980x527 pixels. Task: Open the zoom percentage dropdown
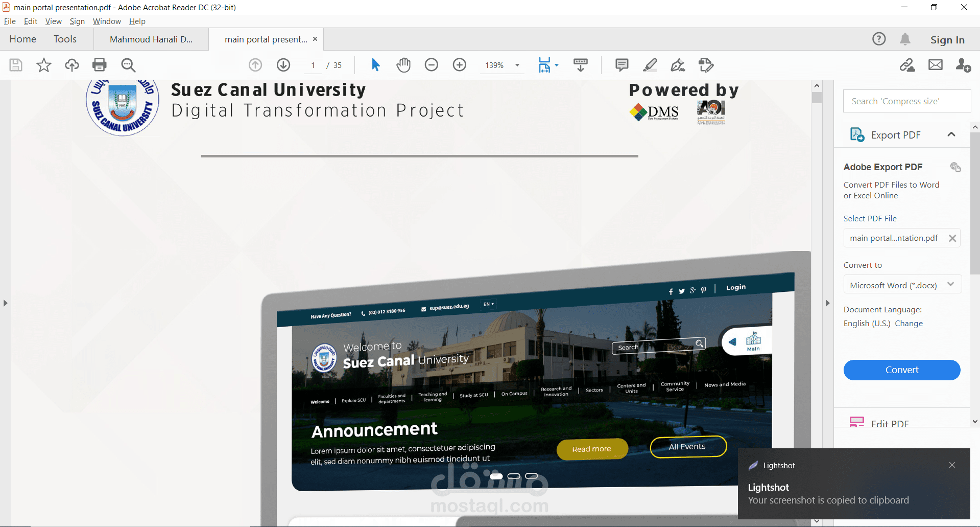click(x=517, y=65)
